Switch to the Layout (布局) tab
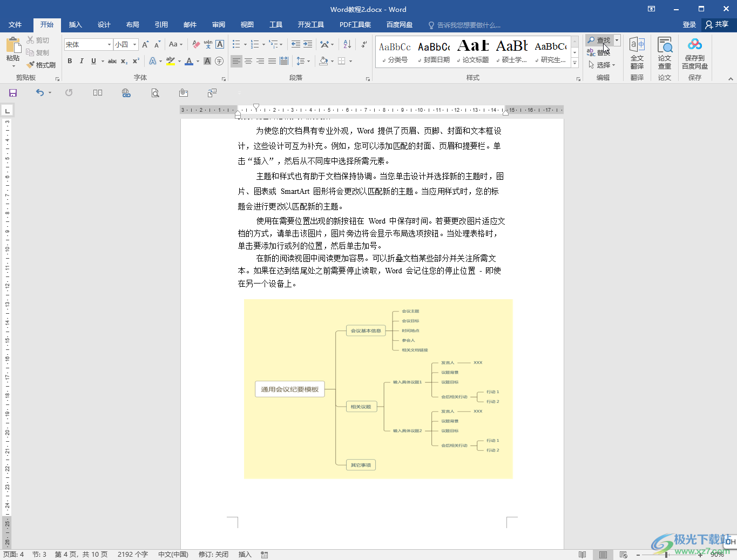The width and height of the screenshot is (737, 560). click(133, 25)
